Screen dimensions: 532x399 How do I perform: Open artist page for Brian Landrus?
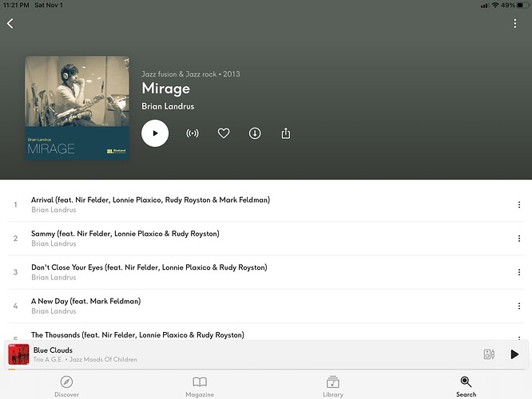(168, 106)
